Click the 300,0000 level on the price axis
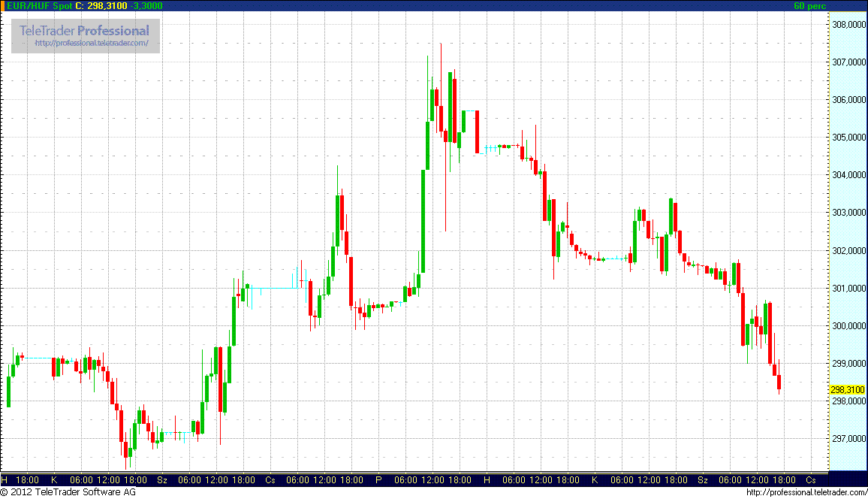868x499 pixels. 848,325
